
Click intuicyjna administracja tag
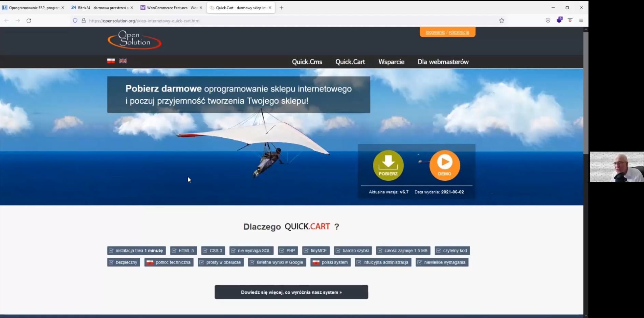tap(383, 262)
